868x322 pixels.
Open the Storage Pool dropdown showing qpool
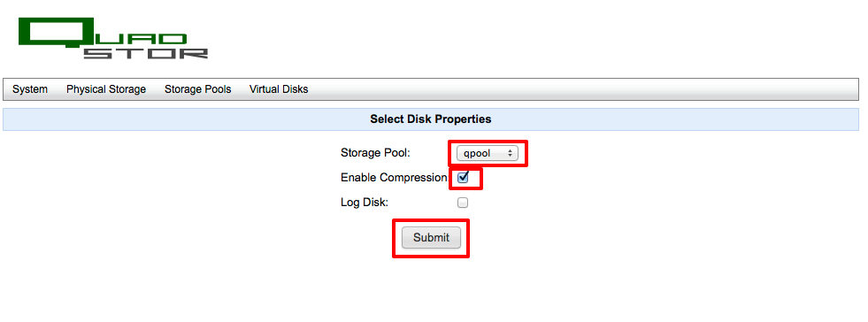[x=488, y=153]
